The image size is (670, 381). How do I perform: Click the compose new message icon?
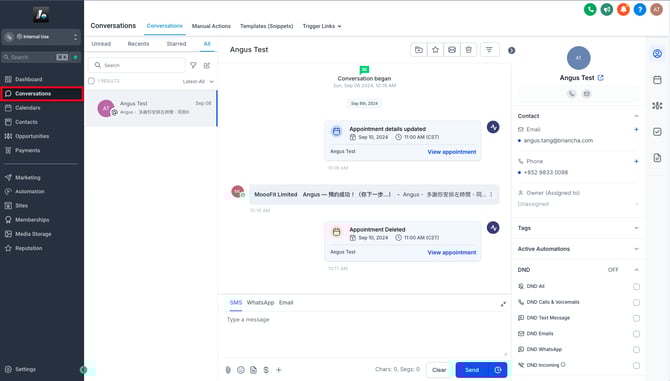[x=207, y=65]
